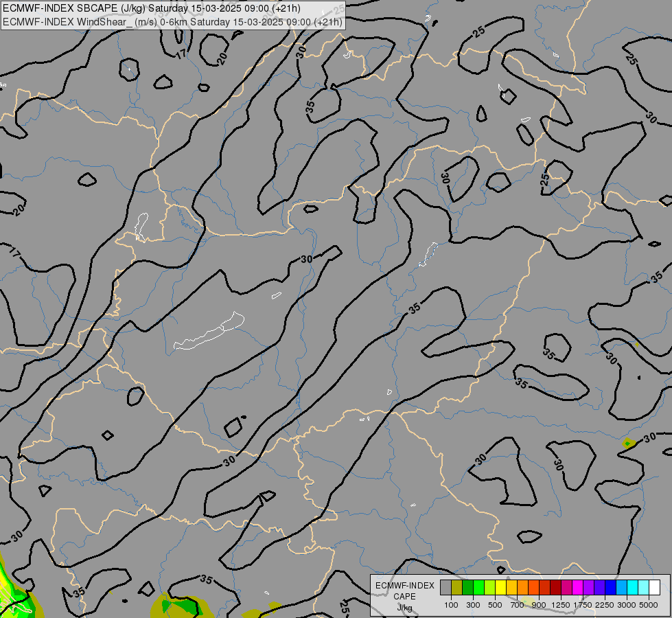The width and height of the screenshot is (672, 618).
Task: Click the legend value 1250
Action: (561, 605)
